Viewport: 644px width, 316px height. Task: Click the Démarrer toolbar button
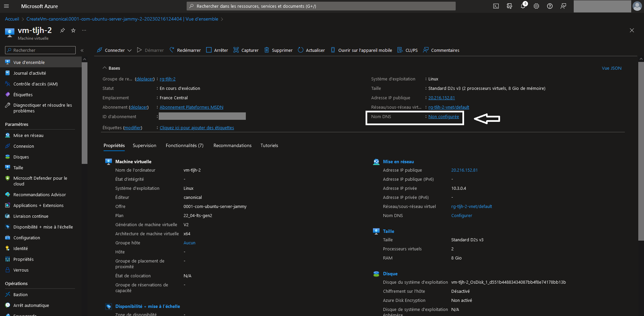150,50
